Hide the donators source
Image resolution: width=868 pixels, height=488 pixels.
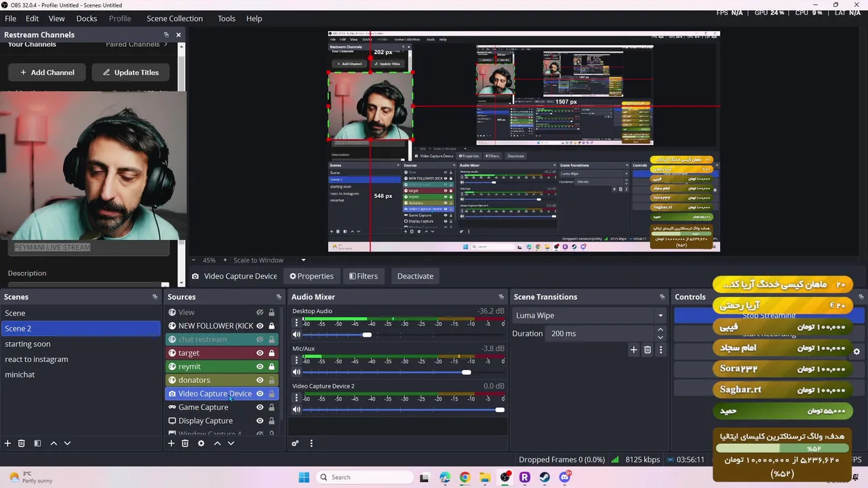260,380
